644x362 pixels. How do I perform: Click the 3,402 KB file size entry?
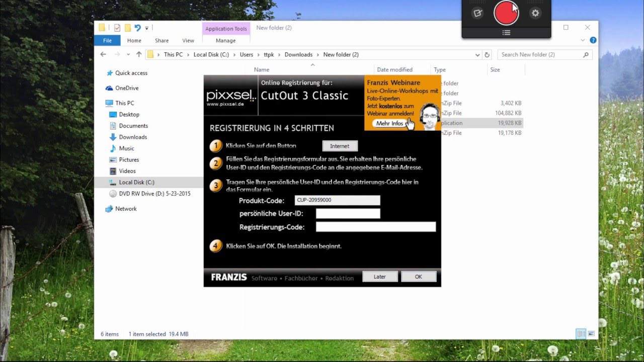coord(511,103)
